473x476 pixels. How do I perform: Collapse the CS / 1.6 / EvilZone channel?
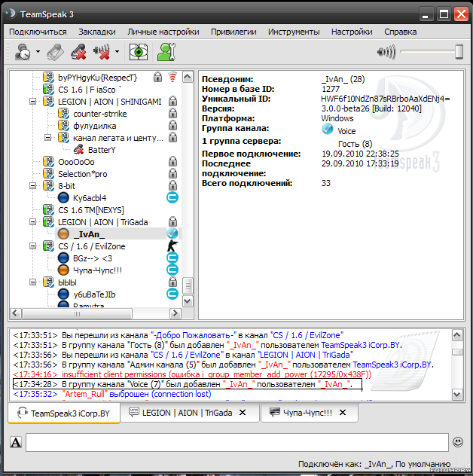pyautogui.click(x=33, y=246)
